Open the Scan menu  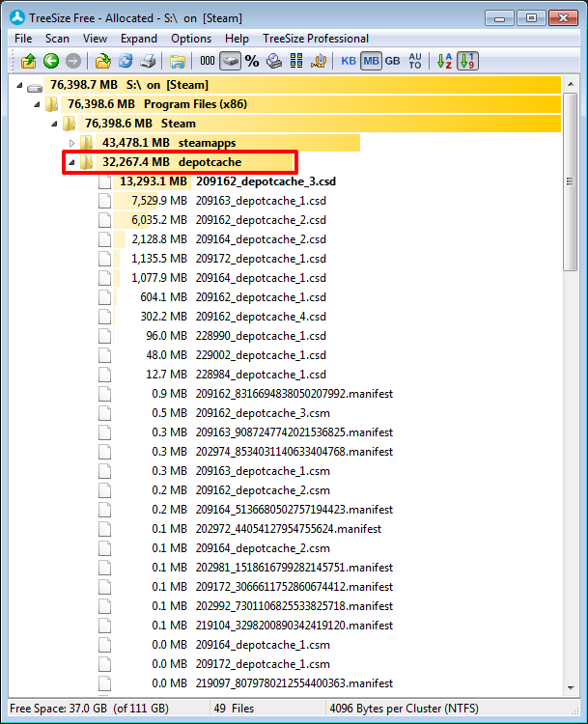[57, 39]
